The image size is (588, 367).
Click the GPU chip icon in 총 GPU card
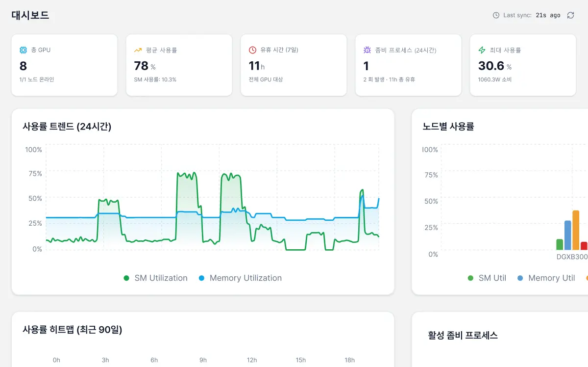[x=23, y=50]
